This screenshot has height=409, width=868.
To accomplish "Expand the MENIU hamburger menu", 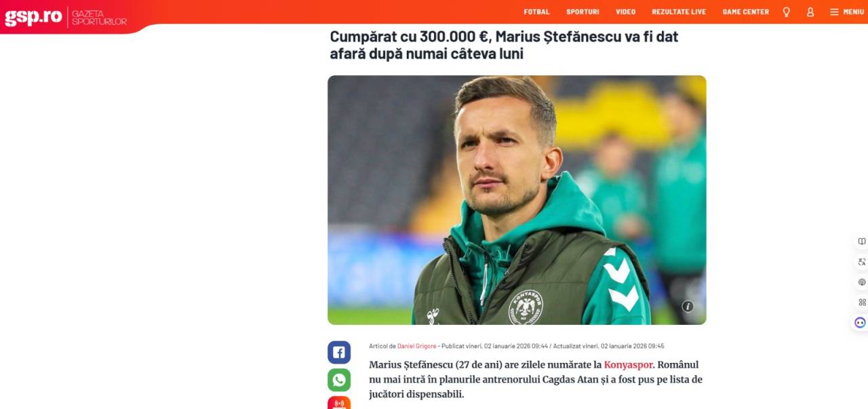I will 846,12.
